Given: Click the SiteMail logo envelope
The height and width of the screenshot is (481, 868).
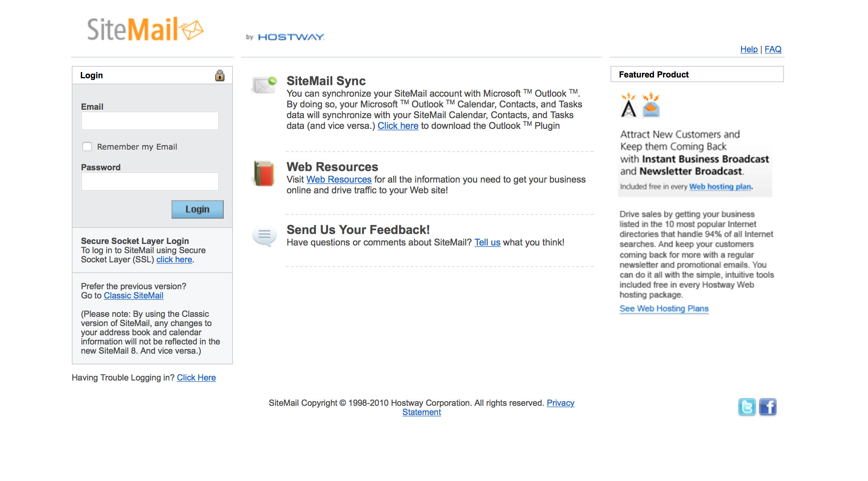Looking at the screenshot, I should [192, 30].
